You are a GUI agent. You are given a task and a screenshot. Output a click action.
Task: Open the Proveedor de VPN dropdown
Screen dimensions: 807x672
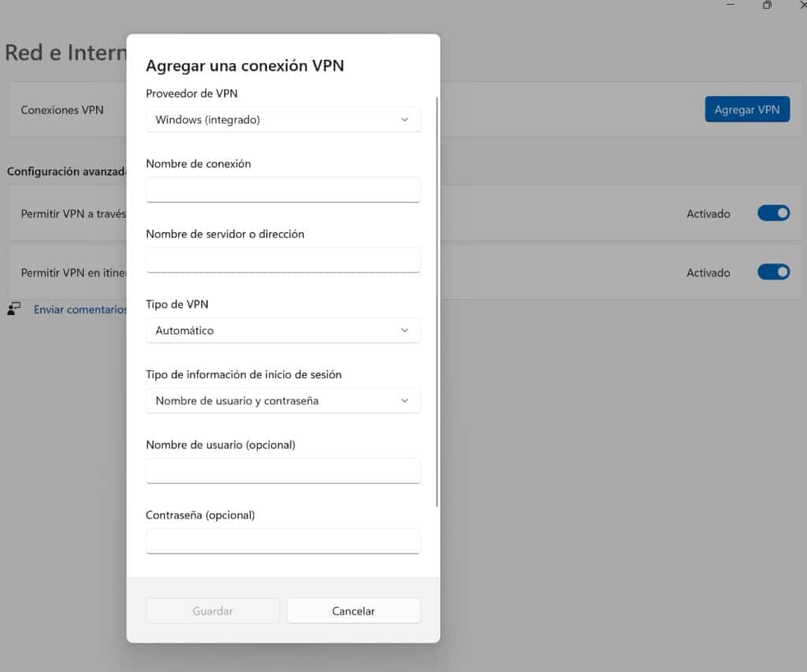click(x=283, y=120)
